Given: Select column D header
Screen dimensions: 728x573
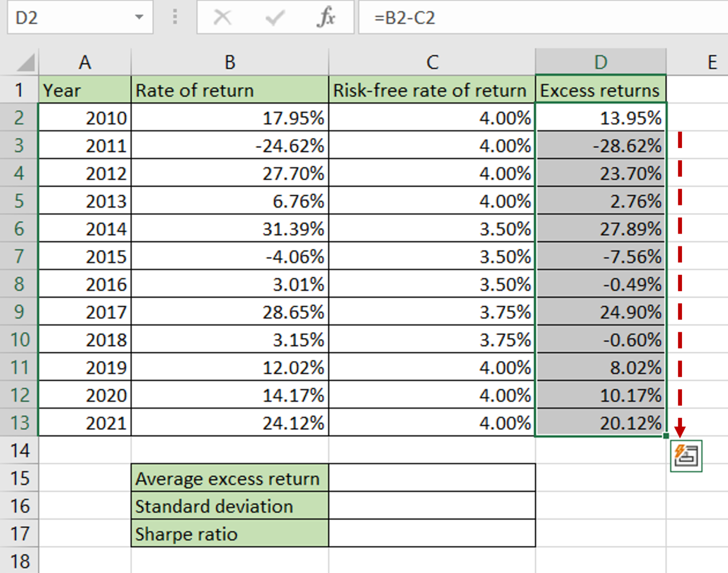Looking at the screenshot, I should [601, 62].
